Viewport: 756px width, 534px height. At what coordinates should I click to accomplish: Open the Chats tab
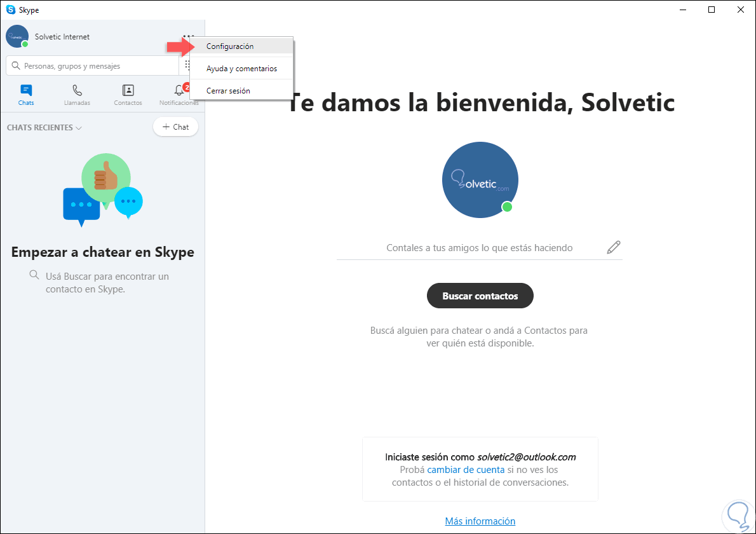(26, 95)
